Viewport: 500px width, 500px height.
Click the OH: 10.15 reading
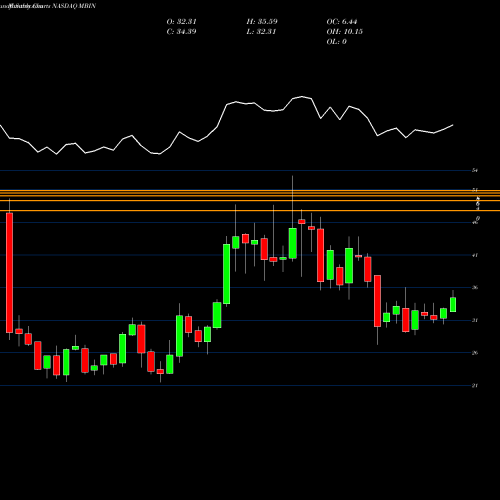coord(345,32)
